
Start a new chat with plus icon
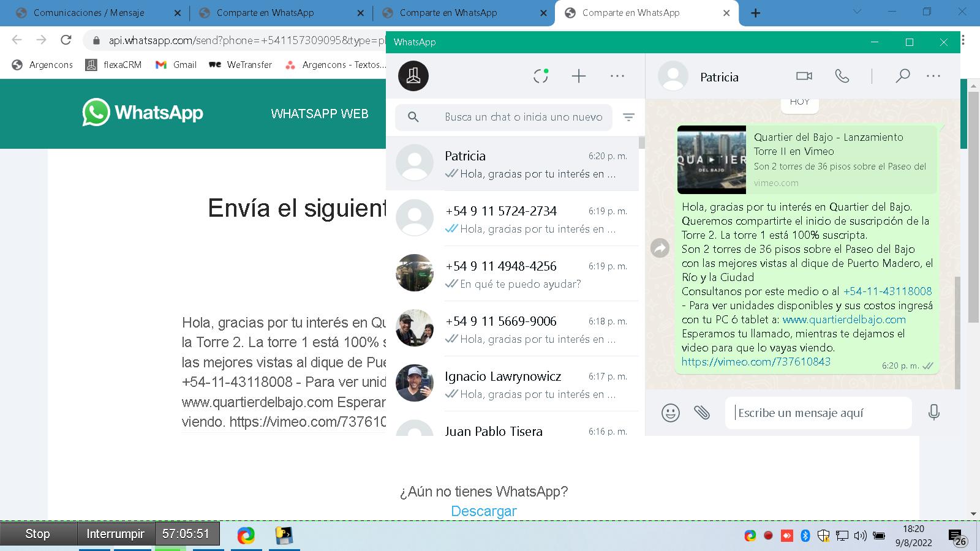click(x=579, y=76)
